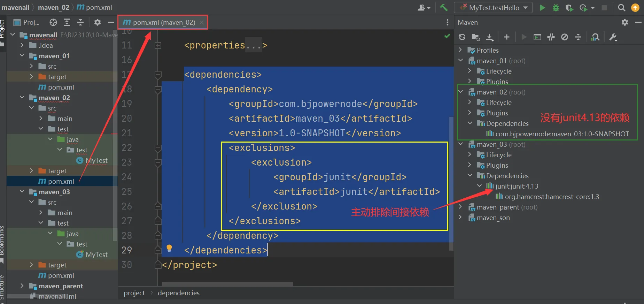Click the Stop process button

[x=604, y=8]
